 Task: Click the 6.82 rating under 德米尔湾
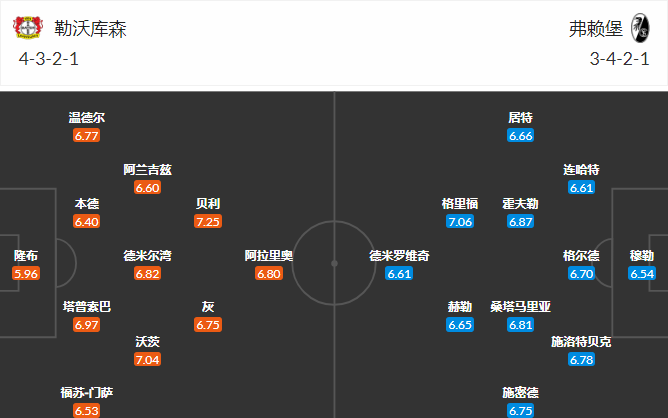tap(147, 273)
